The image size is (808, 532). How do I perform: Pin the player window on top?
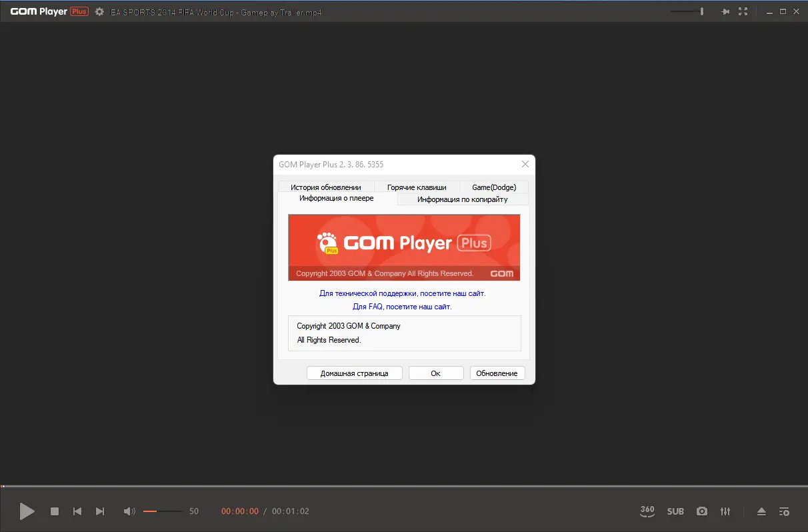pos(725,12)
